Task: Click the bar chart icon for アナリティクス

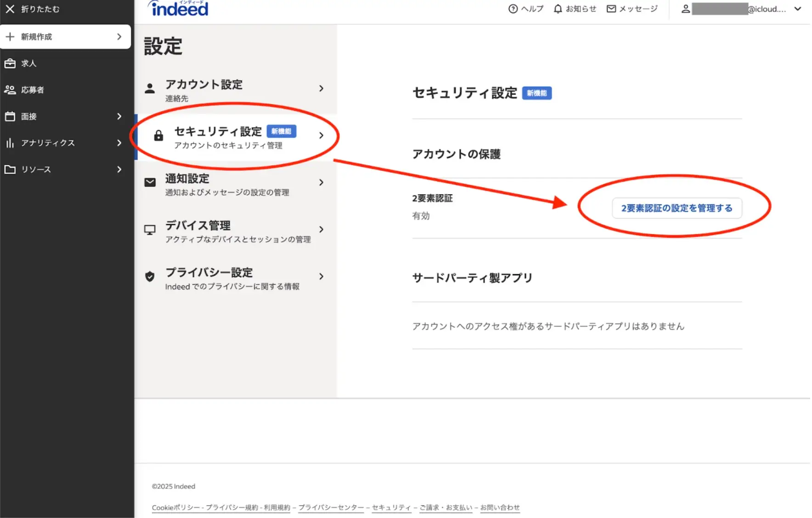Action: tap(10, 143)
